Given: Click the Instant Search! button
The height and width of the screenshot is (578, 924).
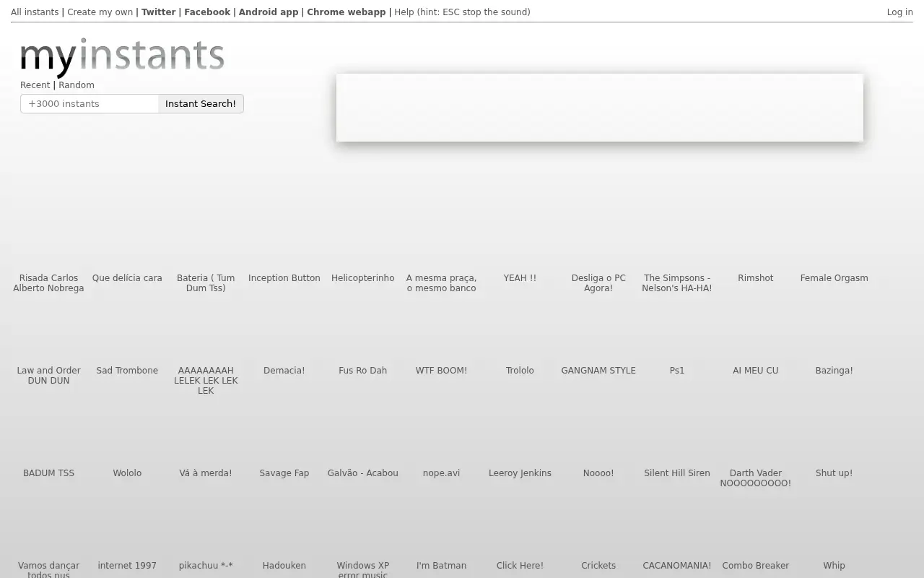Looking at the screenshot, I should pos(201,103).
